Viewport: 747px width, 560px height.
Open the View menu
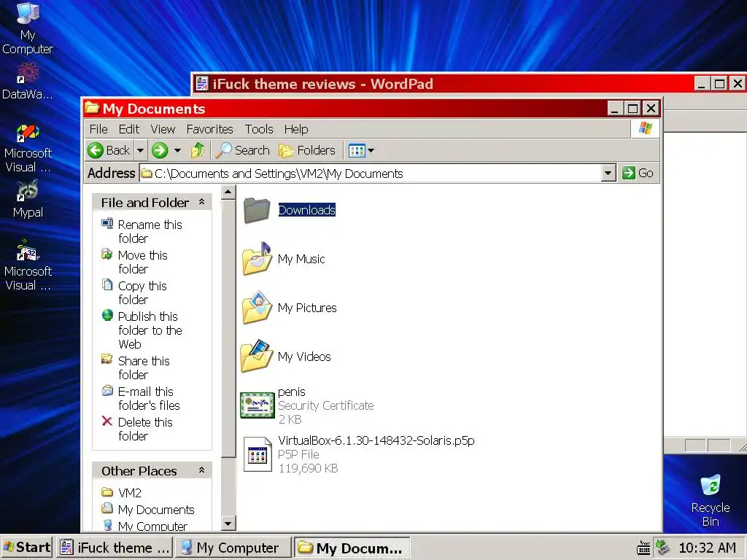(x=163, y=129)
